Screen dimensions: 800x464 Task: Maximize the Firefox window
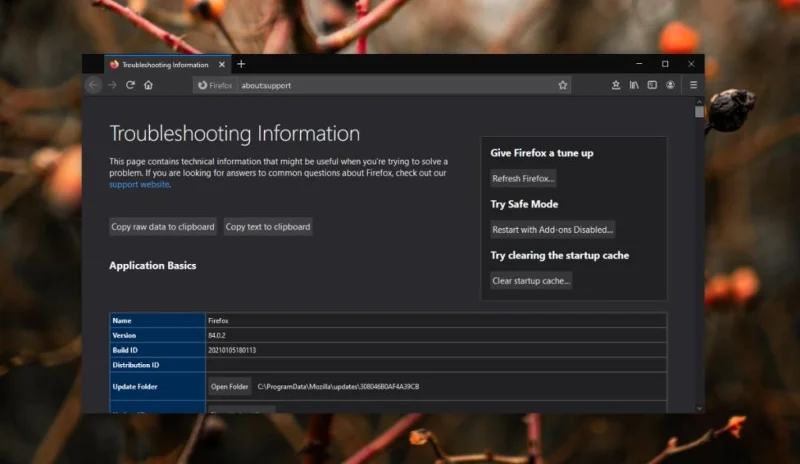tap(665, 64)
